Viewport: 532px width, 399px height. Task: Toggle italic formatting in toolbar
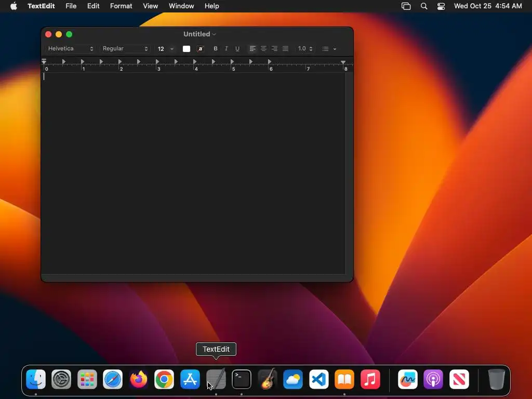[x=227, y=48]
